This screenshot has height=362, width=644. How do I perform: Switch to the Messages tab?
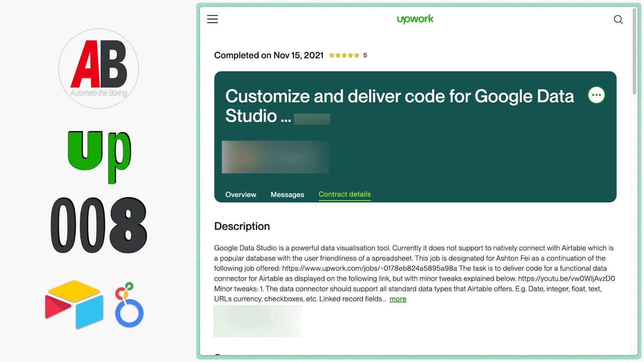(x=287, y=195)
